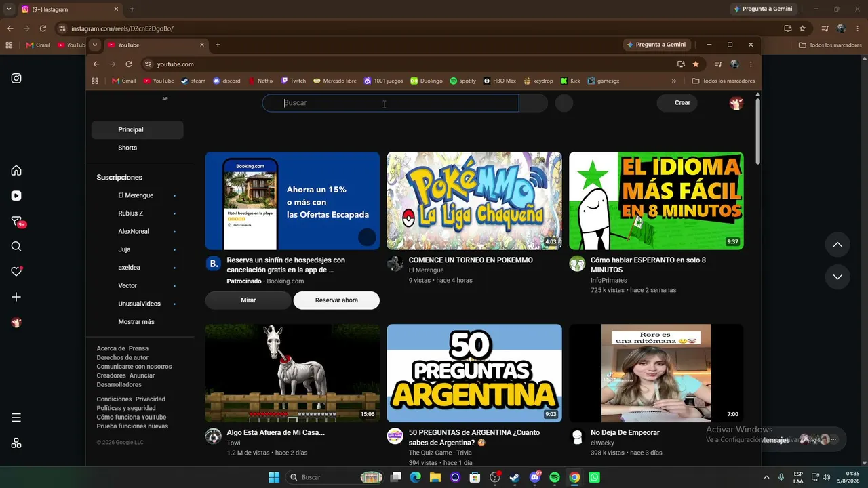Open the Instagram search magnifier icon
Screen dimensions: 868x488
click(x=16, y=247)
